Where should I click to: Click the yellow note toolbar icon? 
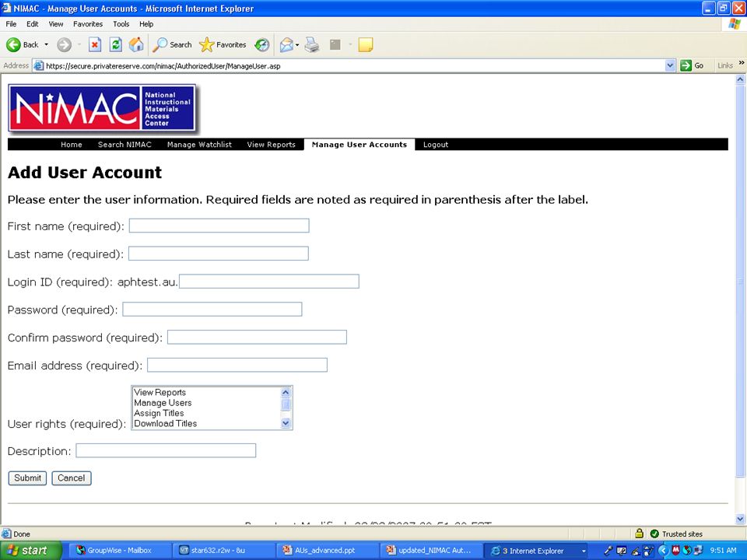pyautogui.click(x=366, y=45)
